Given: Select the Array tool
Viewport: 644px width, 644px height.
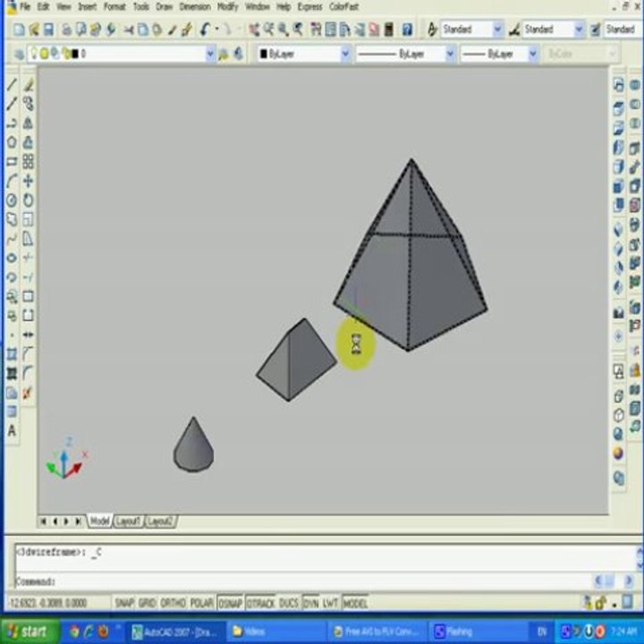Looking at the screenshot, I should pyautogui.click(x=29, y=161).
